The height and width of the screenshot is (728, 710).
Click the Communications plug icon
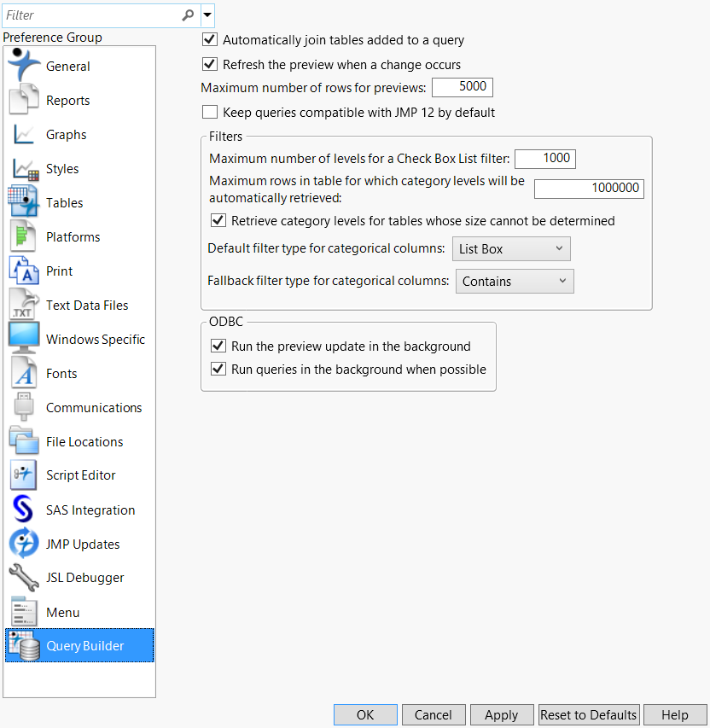click(x=24, y=406)
